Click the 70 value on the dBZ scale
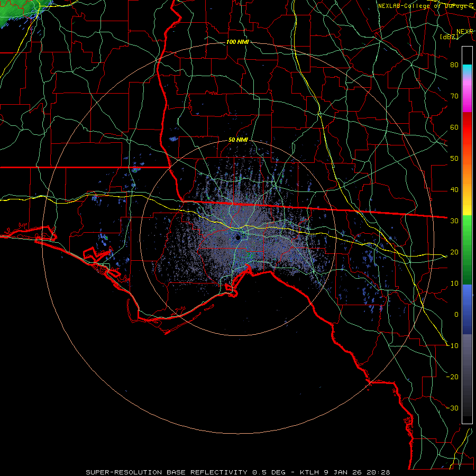The width and height of the screenshot is (476, 476). point(454,96)
